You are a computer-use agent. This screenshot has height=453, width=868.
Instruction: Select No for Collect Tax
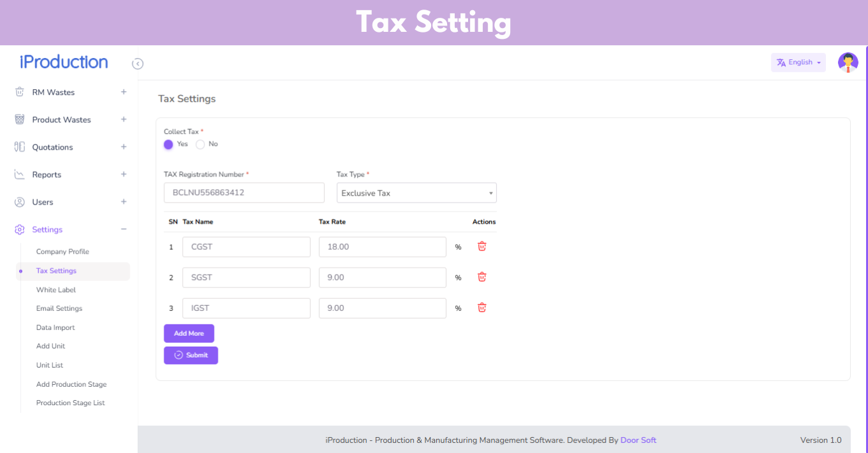[201, 145]
